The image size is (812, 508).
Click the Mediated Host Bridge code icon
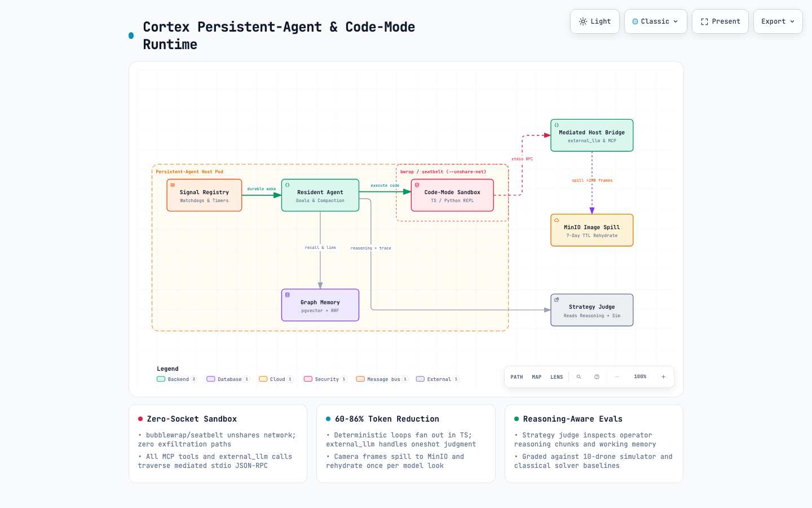557,125
